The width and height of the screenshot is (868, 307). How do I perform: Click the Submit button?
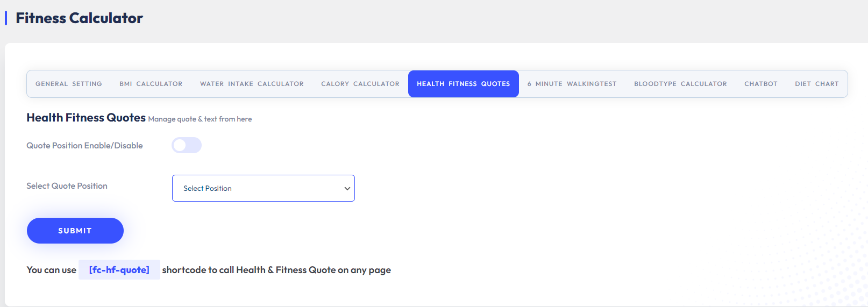(75, 231)
